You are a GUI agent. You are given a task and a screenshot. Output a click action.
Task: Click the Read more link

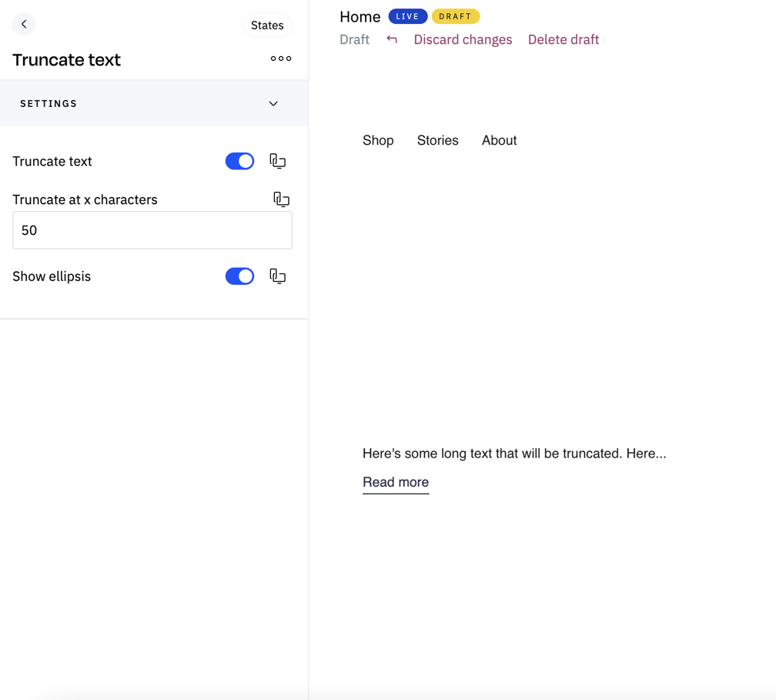396,482
